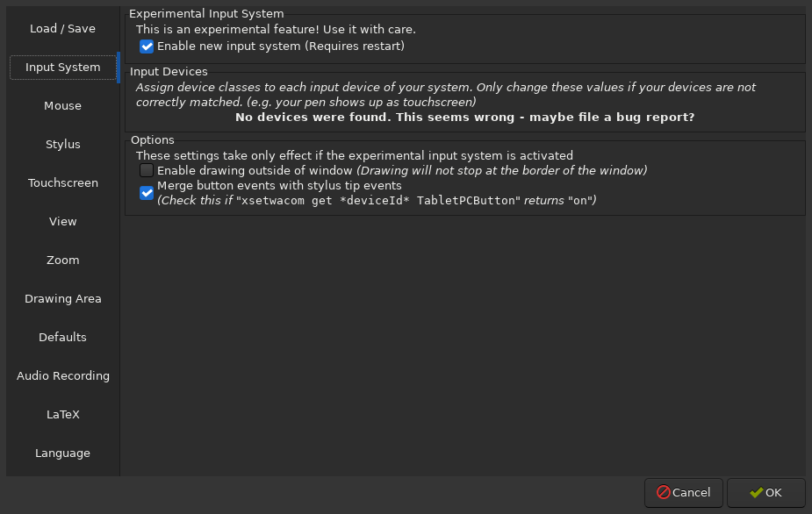Select the Audio Recording category
Image resolution: width=812 pixels, height=514 pixels.
click(62, 375)
